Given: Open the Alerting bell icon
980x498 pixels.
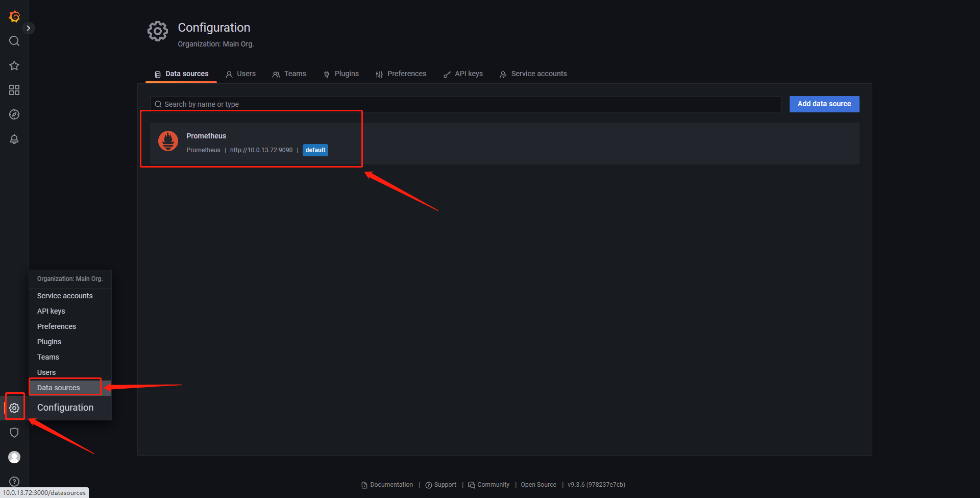Looking at the screenshot, I should tap(14, 139).
